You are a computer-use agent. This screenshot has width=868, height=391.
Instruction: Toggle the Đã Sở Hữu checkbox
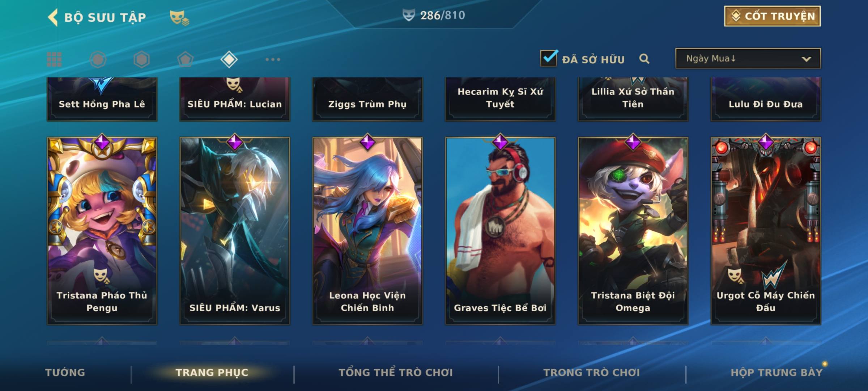[x=549, y=58]
